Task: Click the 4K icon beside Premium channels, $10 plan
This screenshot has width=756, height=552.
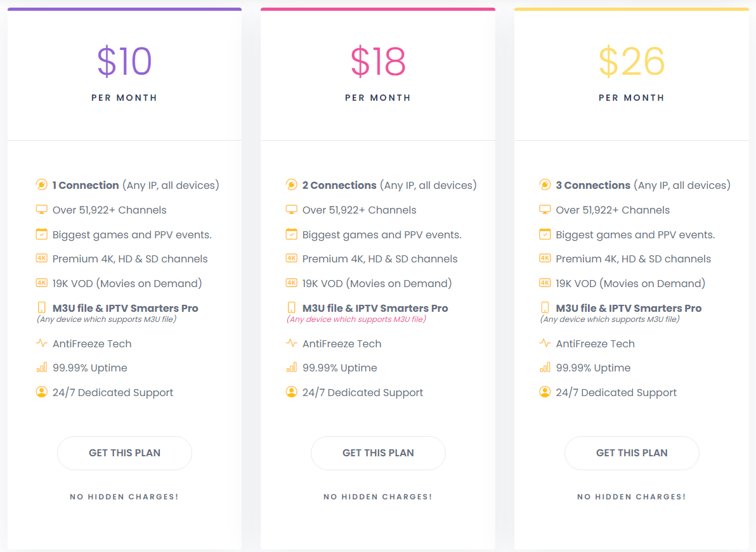Action: coord(41,259)
